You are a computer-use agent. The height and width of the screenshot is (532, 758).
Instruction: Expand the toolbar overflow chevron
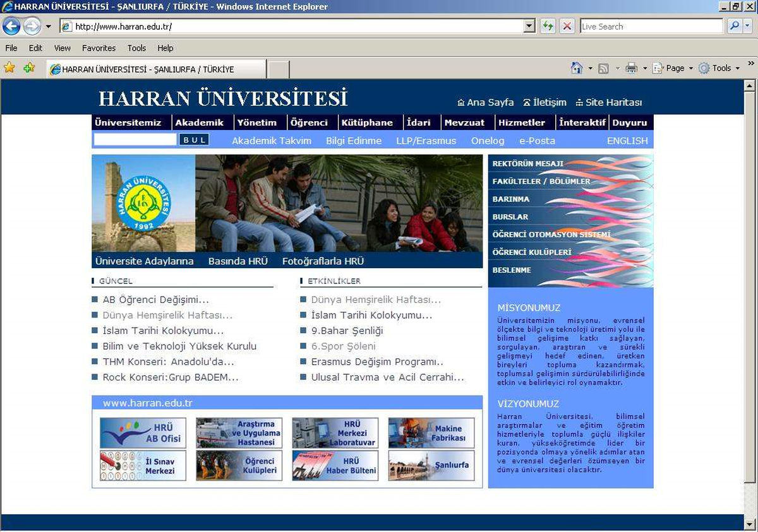coord(751,63)
